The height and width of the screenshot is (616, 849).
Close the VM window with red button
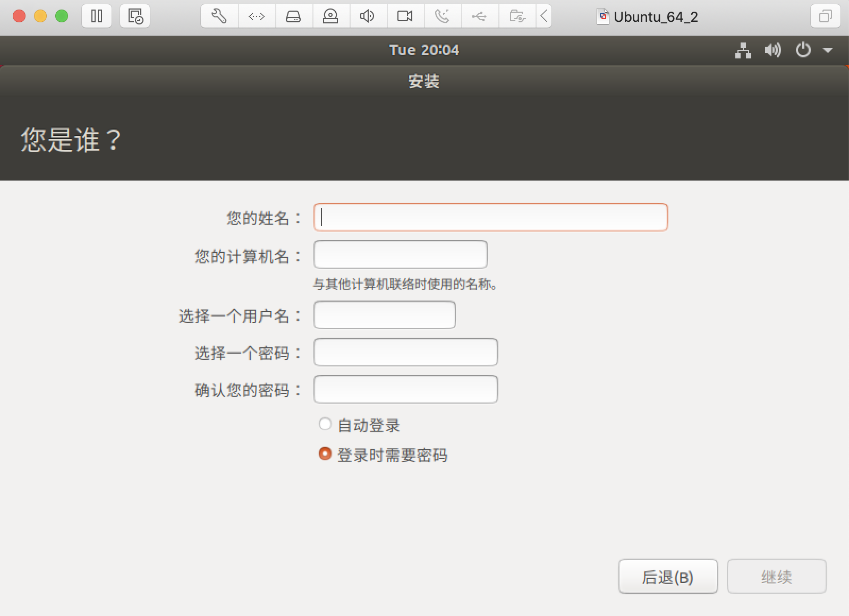[19, 16]
